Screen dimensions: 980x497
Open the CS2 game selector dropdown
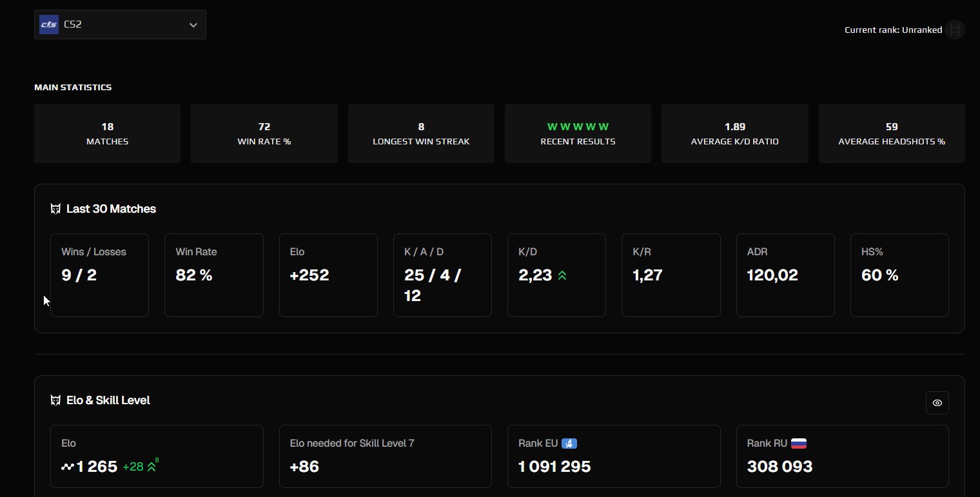pyautogui.click(x=120, y=24)
